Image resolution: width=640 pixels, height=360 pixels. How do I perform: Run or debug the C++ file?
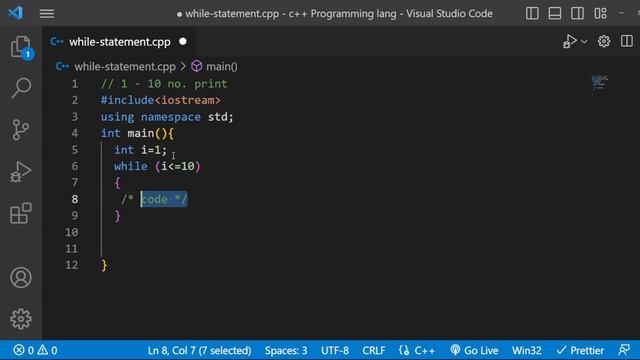coord(569,41)
